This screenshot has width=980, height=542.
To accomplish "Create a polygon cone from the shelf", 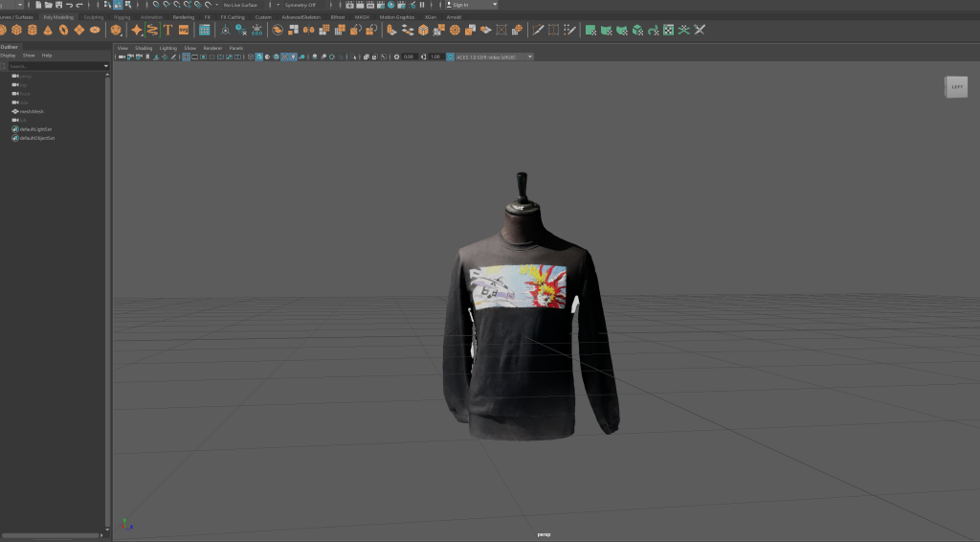I will [x=48, y=30].
